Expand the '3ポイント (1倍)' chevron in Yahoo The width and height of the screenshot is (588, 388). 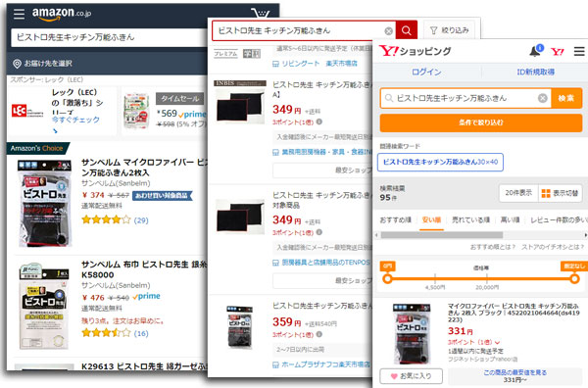[x=498, y=343]
